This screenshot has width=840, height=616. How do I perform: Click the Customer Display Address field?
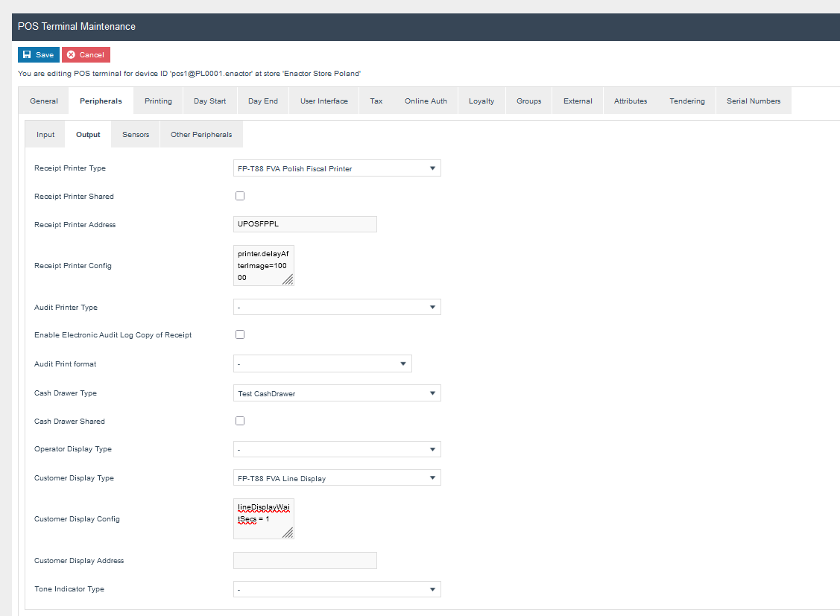(x=305, y=561)
